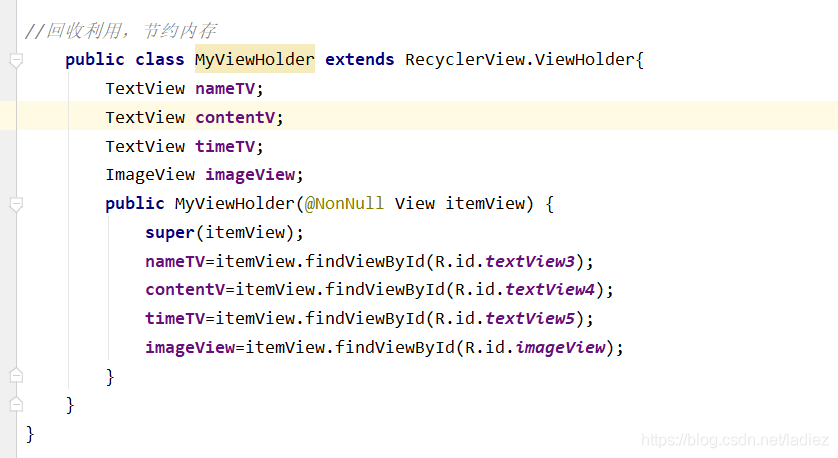Viewport: 838px width, 458px height.
Task: Click the class closing-brace fold marker
Action: tap(16, 405)
